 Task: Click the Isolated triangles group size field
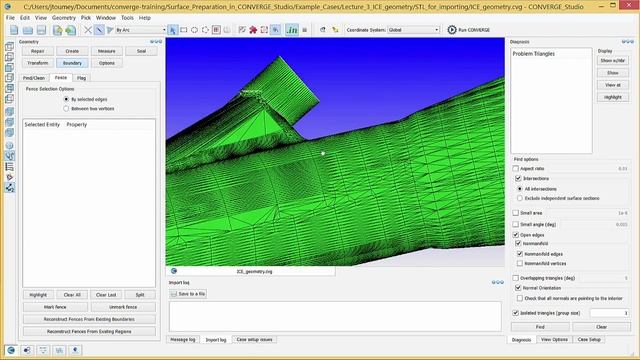(609, 313)
